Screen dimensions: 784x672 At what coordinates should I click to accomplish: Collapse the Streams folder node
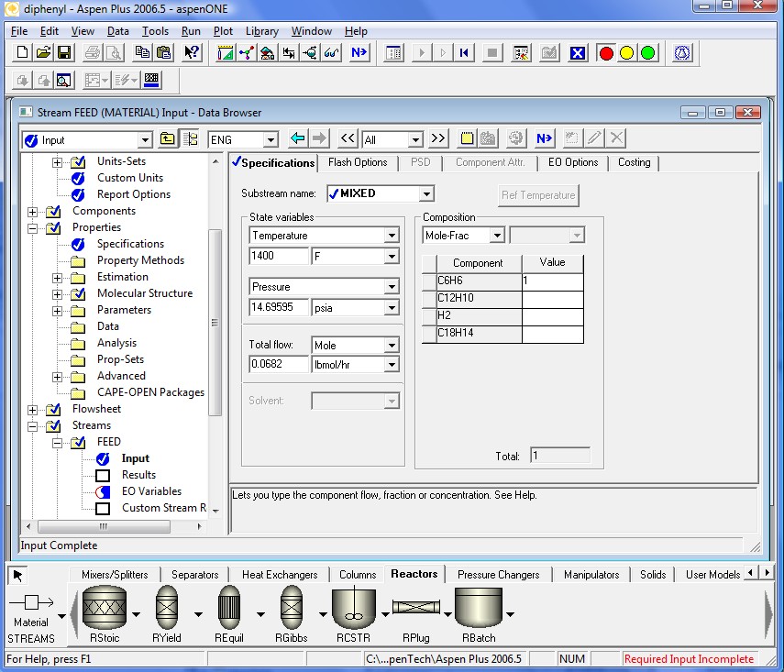coord(33,425)
